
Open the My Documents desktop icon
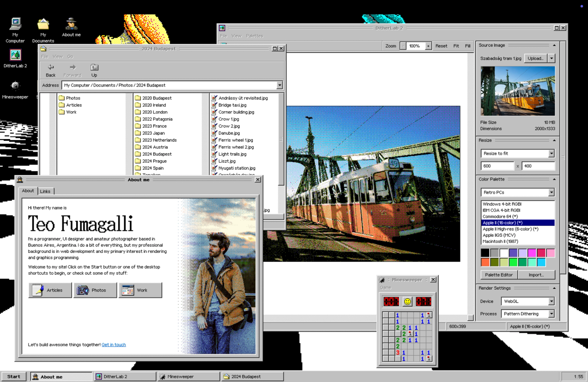43,25
